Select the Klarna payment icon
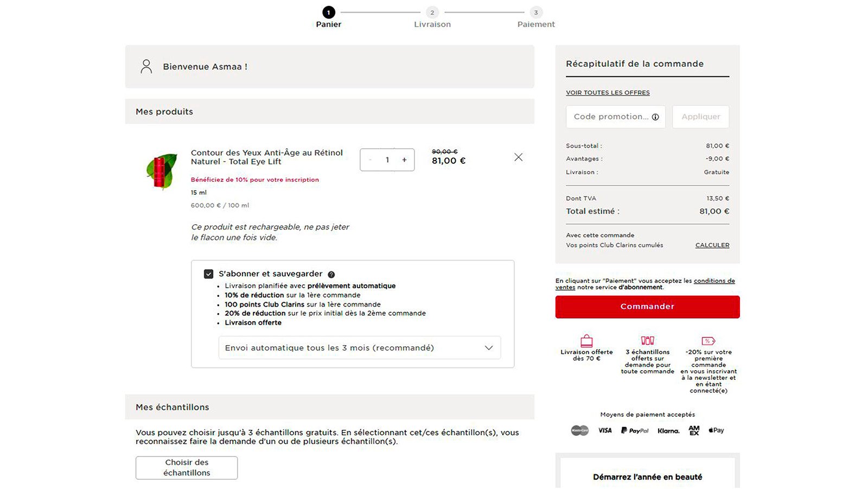This screenshot has height=489, width=868. (x=668, y=430)
